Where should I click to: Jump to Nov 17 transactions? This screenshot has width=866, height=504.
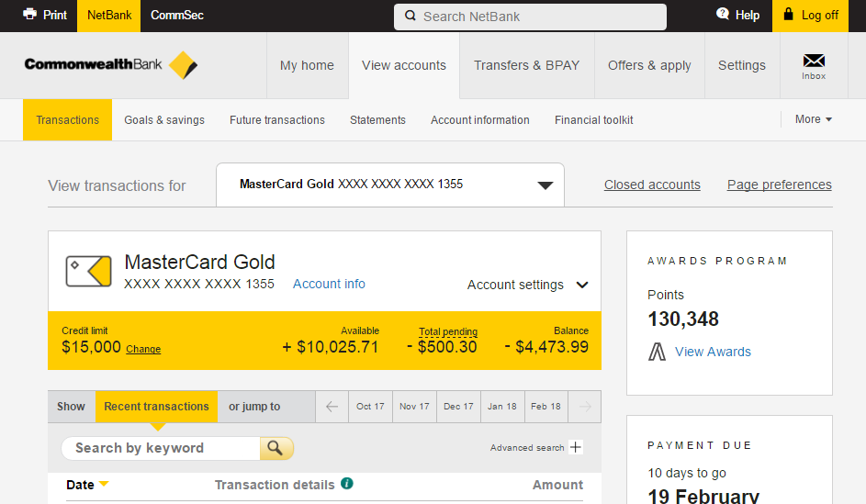click(414, 407)
